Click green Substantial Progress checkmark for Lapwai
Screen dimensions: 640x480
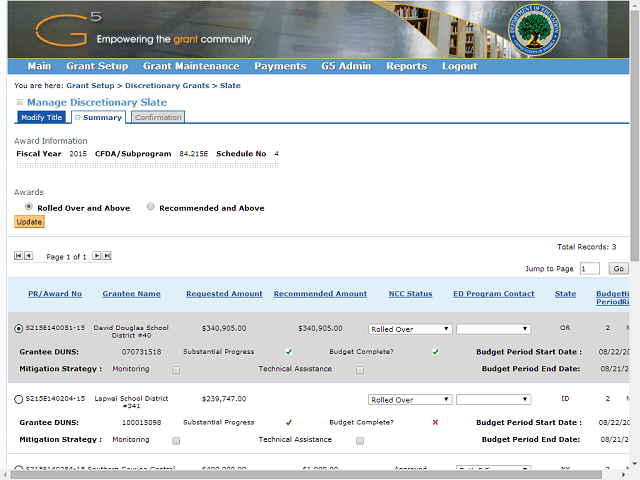click(289, 422)
